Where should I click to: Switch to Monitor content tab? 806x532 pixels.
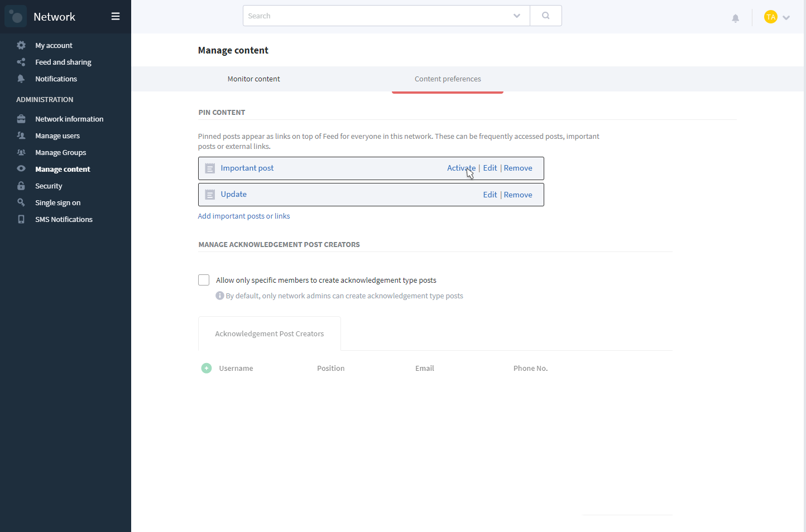point(253,79)
